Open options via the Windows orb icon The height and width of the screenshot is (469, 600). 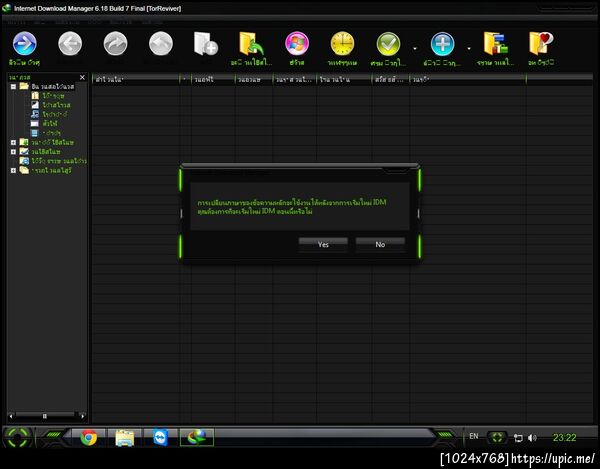coord(297,44)
